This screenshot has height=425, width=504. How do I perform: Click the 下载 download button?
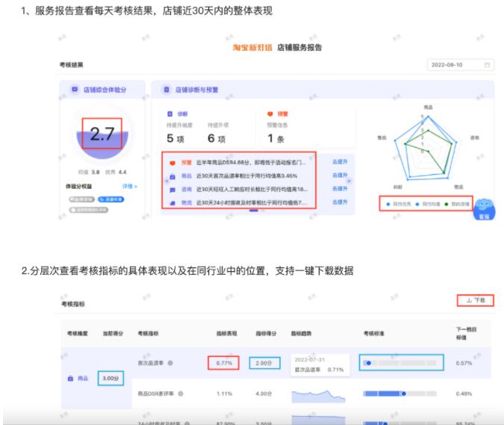476,300
